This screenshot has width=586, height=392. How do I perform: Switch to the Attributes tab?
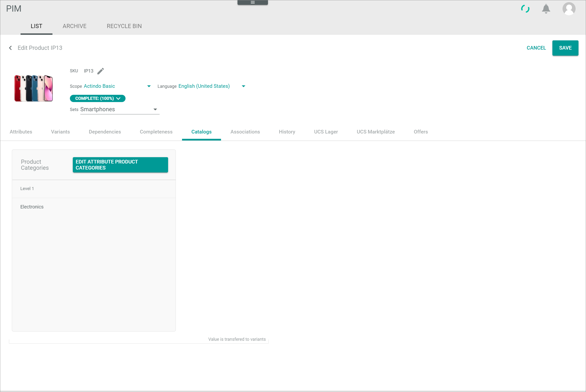tap(21, 132)
